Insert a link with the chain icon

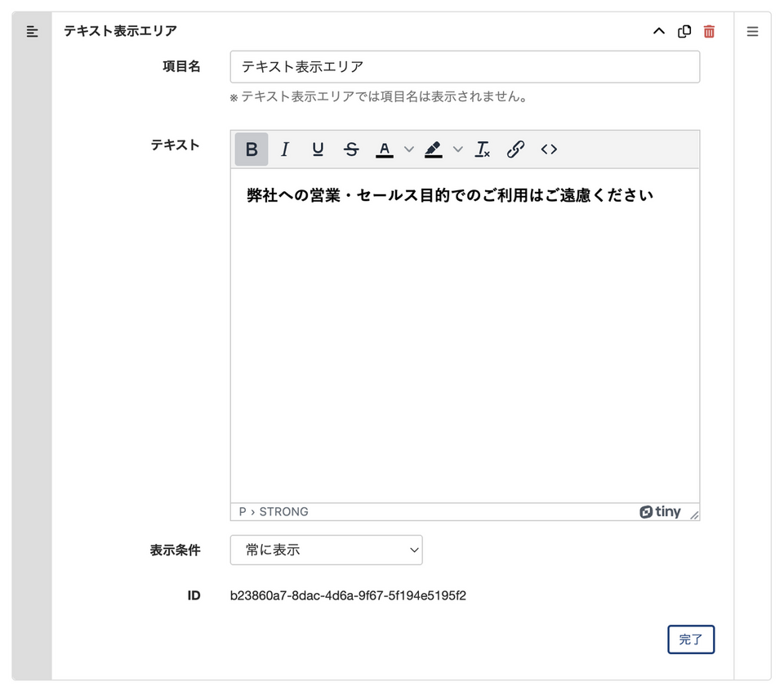coord(515,149)
